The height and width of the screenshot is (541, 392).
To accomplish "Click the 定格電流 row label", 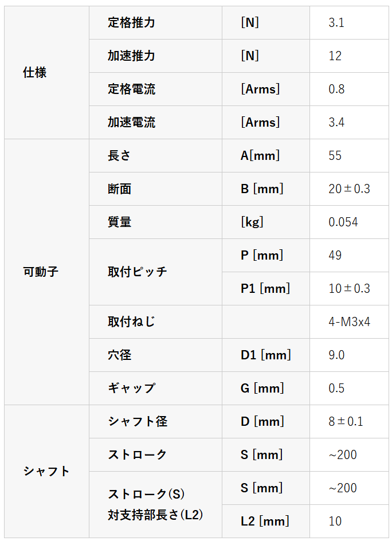I will tap(131, 89).
